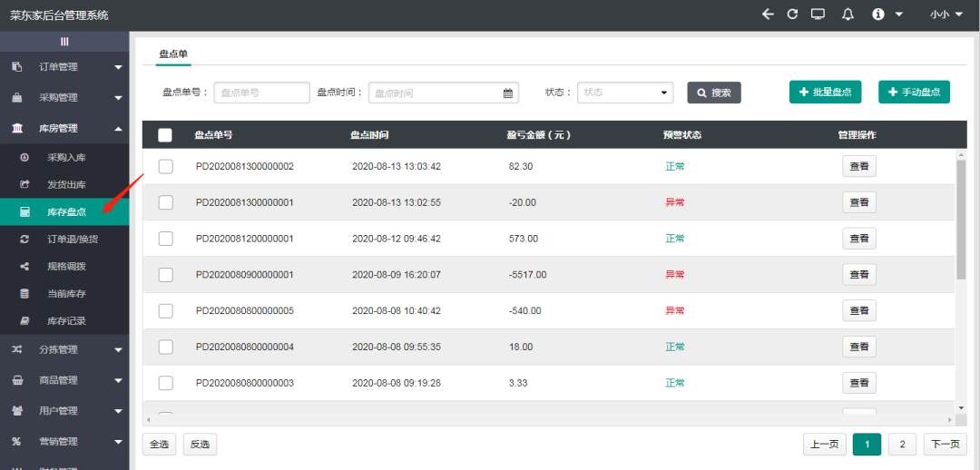Click the 批量盘点 button
980x470 pixels.
(826, 93)
